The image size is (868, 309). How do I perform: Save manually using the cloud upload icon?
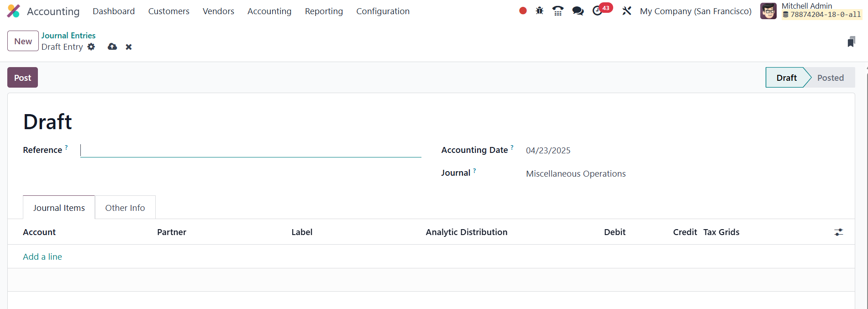click(x=112, y=47)
